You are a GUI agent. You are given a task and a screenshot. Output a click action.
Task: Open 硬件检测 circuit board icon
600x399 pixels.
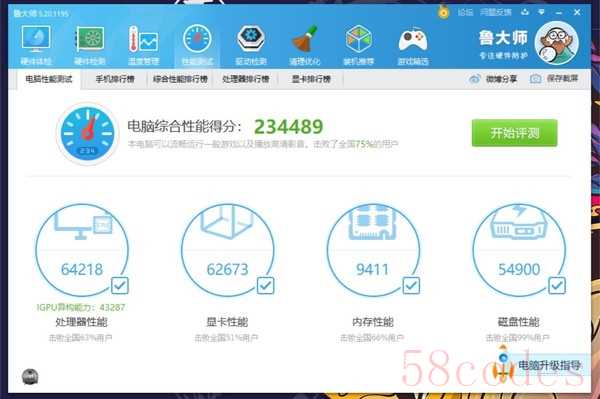90,39
